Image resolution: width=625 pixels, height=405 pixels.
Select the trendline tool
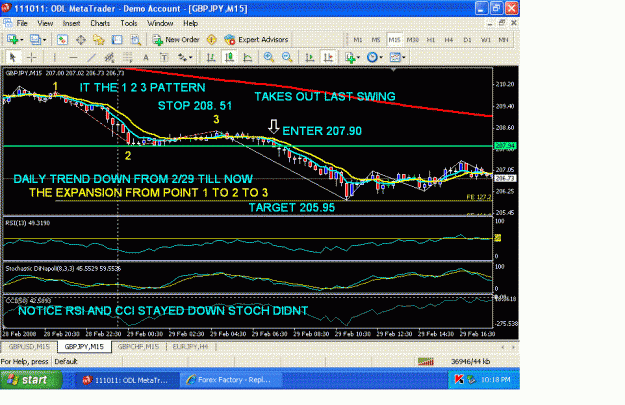click(91, 57)
